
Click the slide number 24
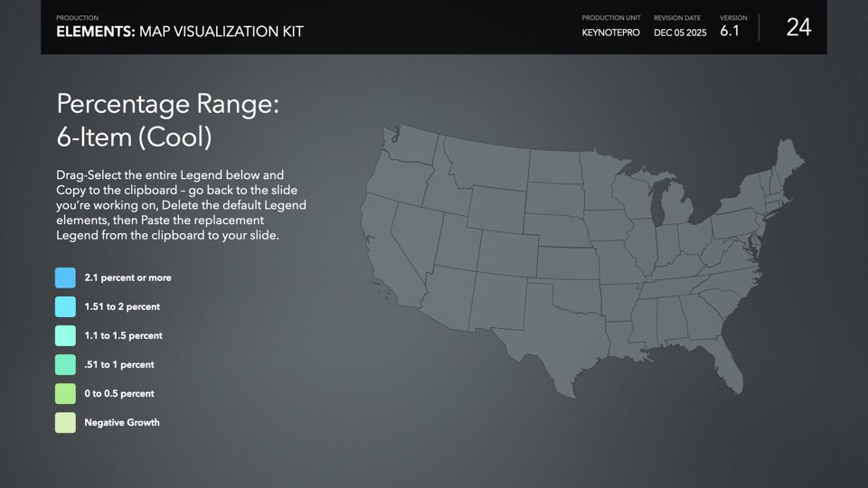click(798, 28)
